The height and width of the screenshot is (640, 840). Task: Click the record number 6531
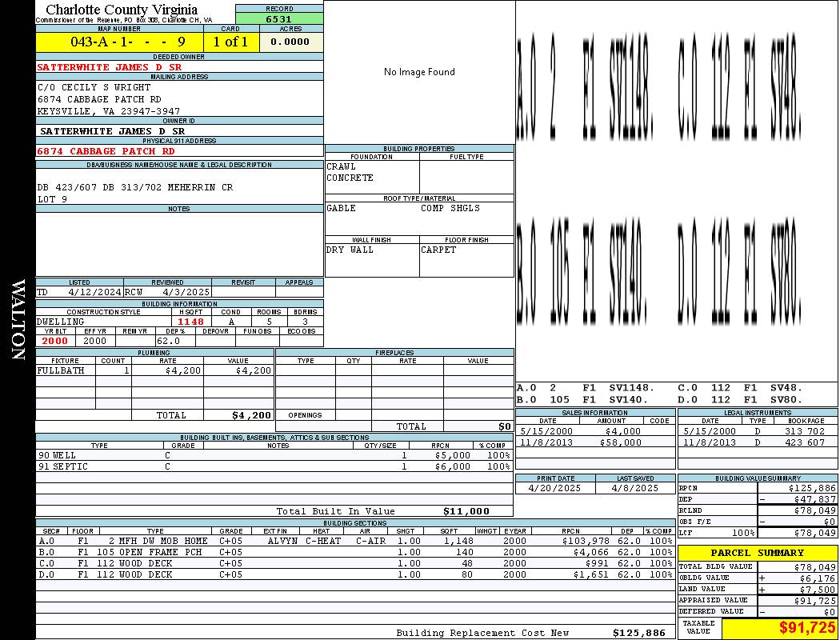click(x=279, y=18)
